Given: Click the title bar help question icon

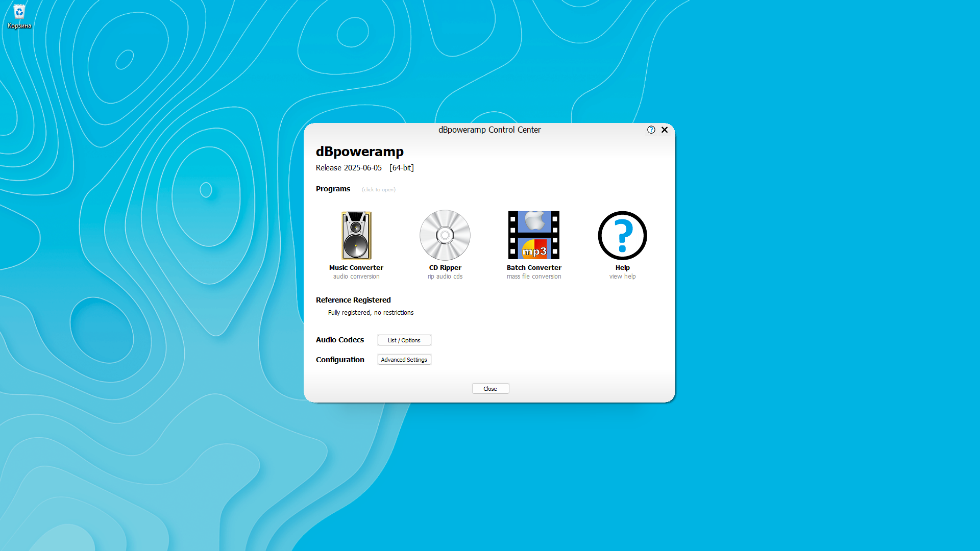Looking at the screenshot, I should coord(651,130).
